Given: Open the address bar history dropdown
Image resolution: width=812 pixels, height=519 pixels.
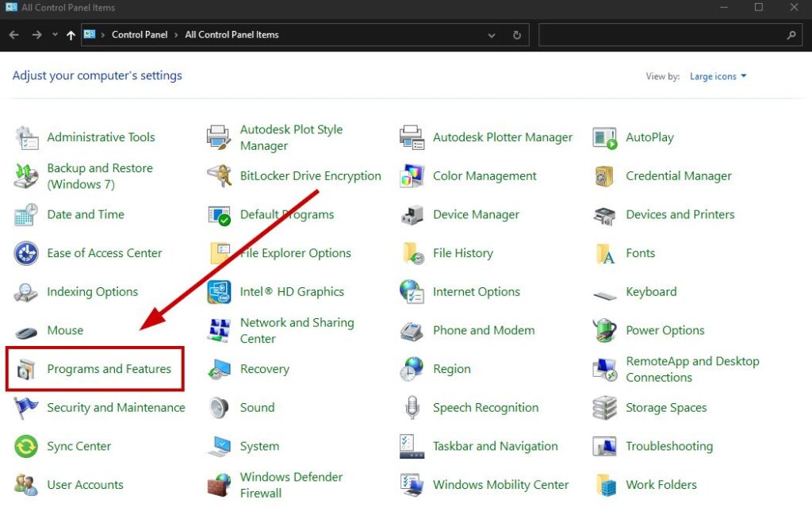Looking at the screenshot, I should [492, 35].
